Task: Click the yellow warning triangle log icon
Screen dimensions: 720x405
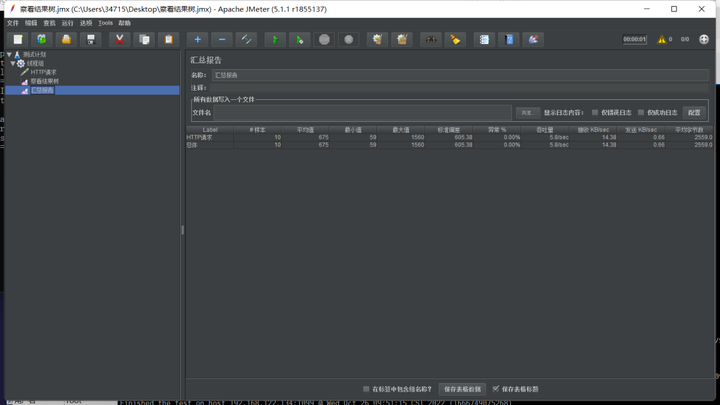Action: [661, 39]
